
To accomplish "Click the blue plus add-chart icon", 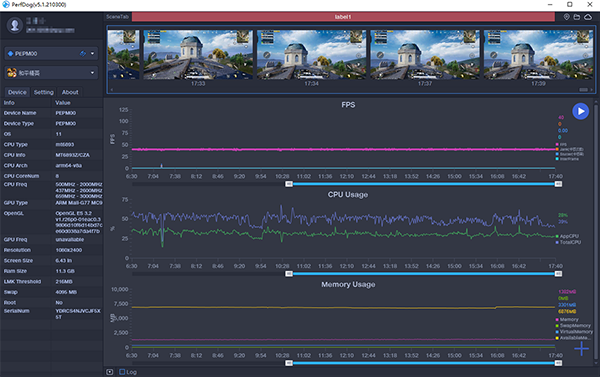I will tap(581, 348).
